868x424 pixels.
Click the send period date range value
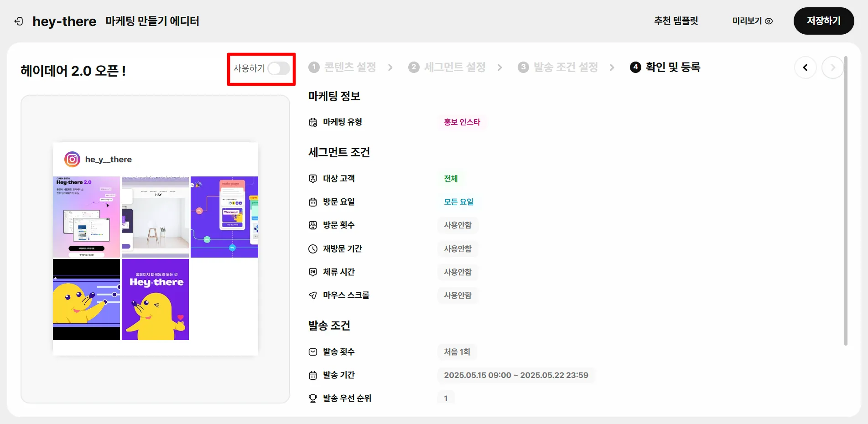(516, 375)
